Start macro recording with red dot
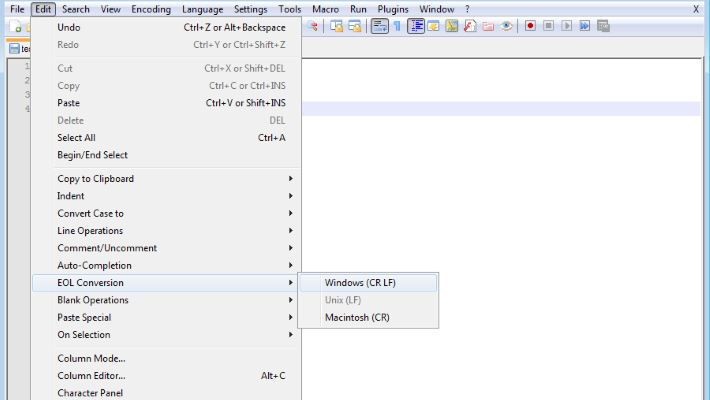This screenshot has width=710, height=400. 530,26
